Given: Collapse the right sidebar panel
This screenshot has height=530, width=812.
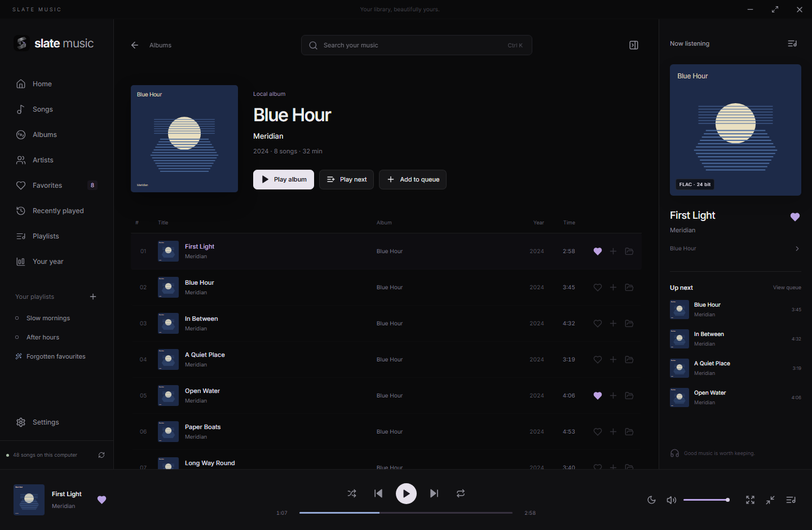Looking at the screenshot, I should [x=634, y=45].
